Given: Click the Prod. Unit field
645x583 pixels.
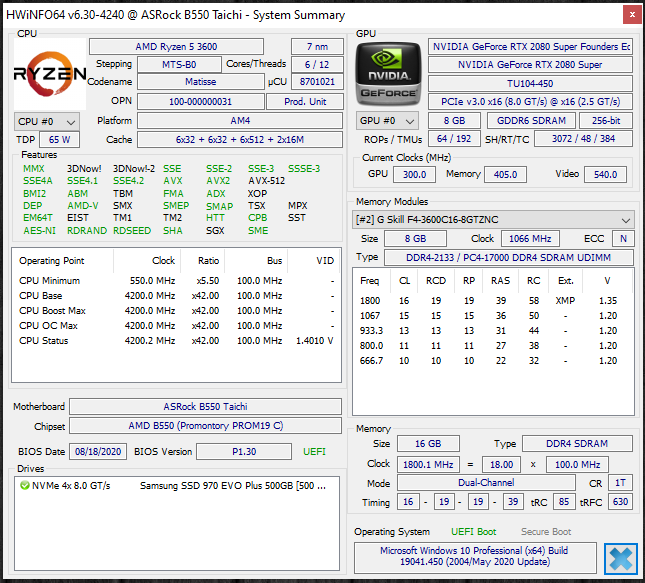Looking at the screenshot, I should point(305,102).
